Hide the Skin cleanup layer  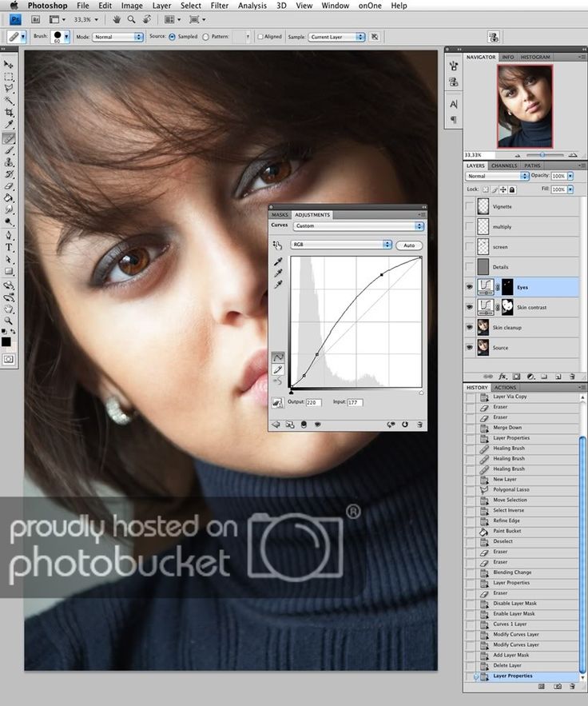(470, 327)
